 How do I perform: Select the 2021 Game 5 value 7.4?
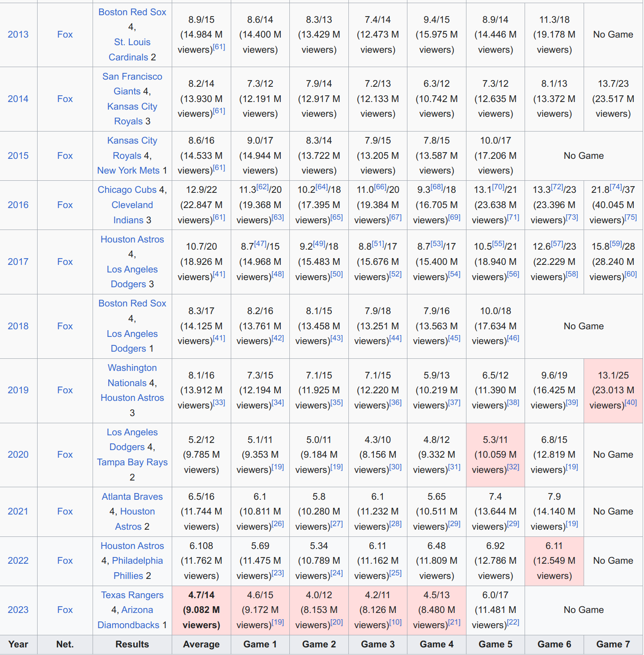[496, 497]
